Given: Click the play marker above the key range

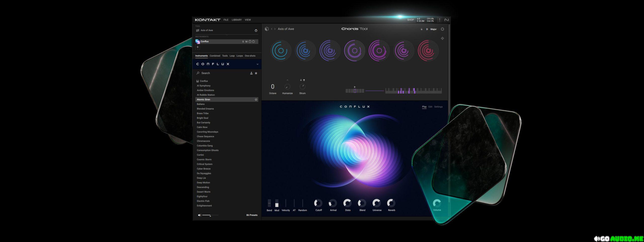Looking at the screenshot, I should (355, 87).
